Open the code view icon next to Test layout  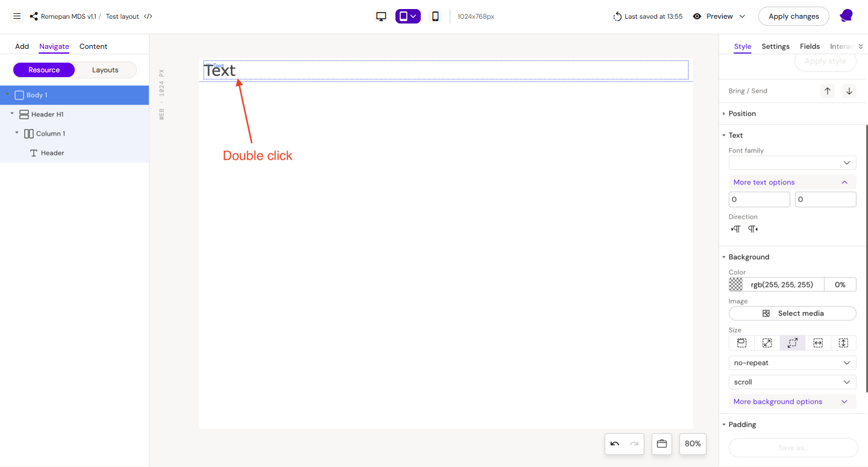148,16
